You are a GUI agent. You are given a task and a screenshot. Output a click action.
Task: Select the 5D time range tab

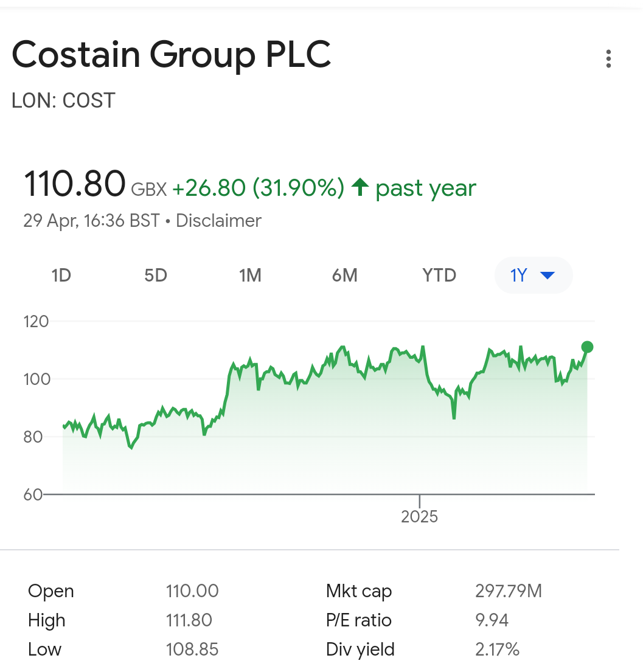[x=156, y=275]
